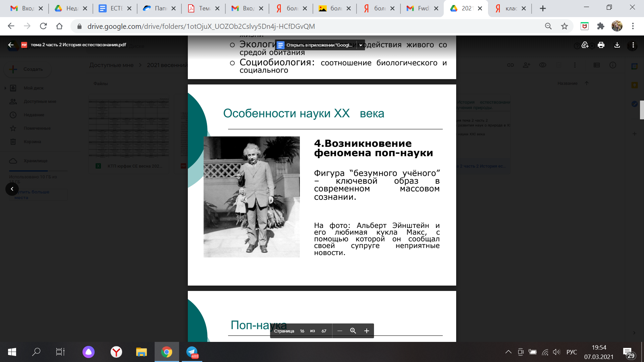Open browser zoom indicator in address bar
The width and height of the screenshot is (644, 362).
coord(548,26)
